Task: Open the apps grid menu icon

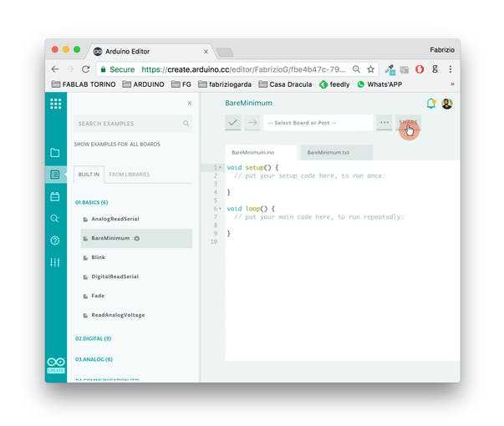Action: click(x=55, y=104)
